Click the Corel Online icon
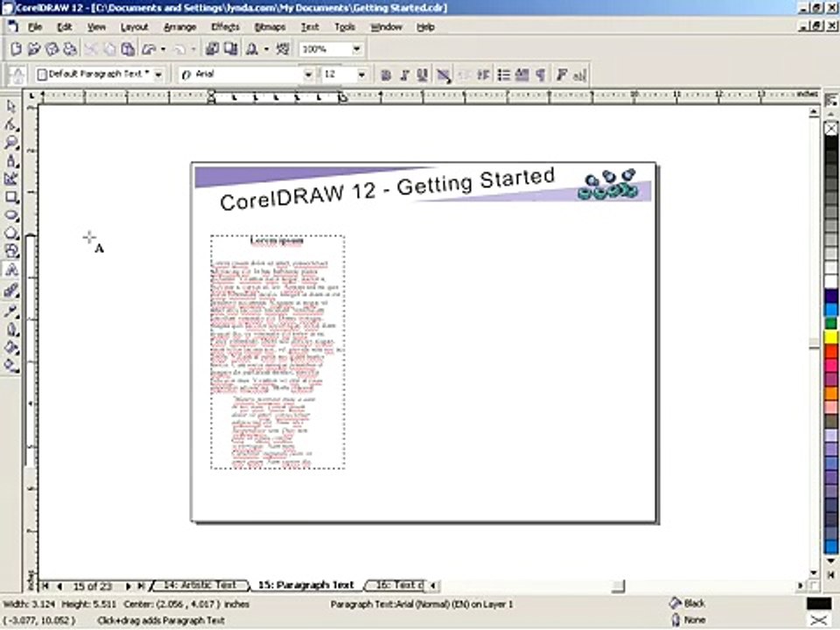 [283, 49]
